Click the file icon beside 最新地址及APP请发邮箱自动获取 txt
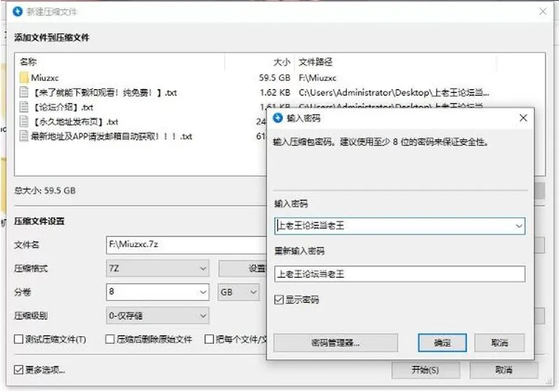 [24, 136]
